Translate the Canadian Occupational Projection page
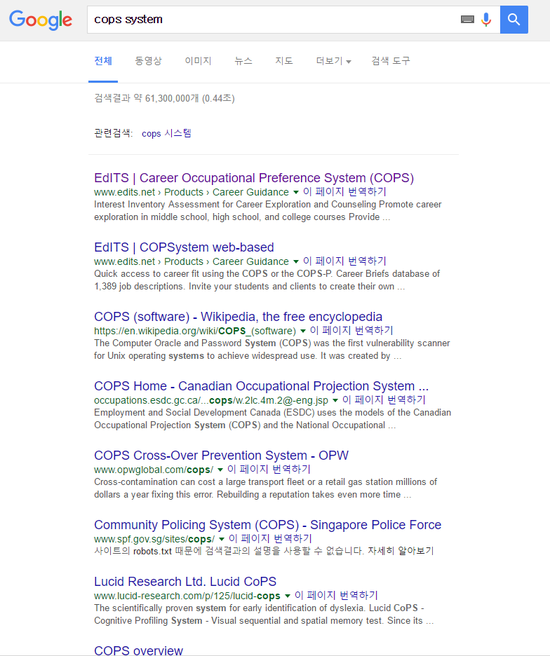550x656 pixels. pyautogui.click(x=384, y=400)
